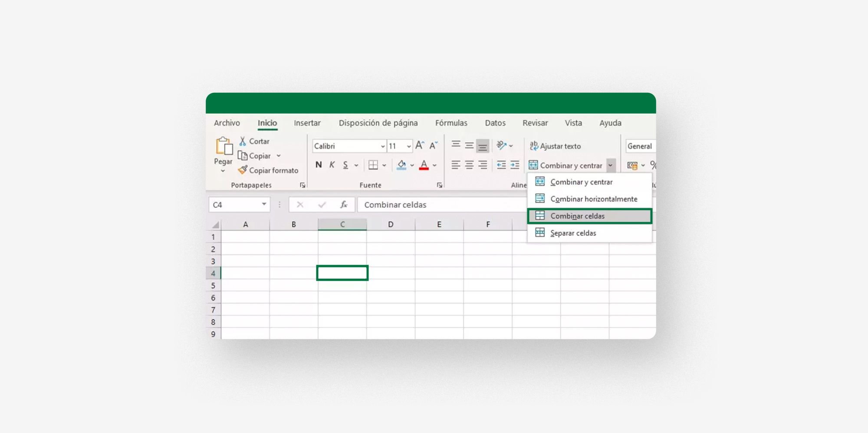Screen dimensions: 868x433
Task: Click the increase font size icon
Action: point(420,145)
